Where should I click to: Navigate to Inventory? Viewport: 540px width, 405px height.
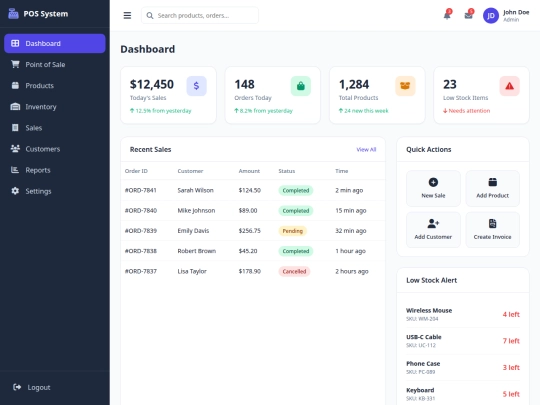coord(55,107)
